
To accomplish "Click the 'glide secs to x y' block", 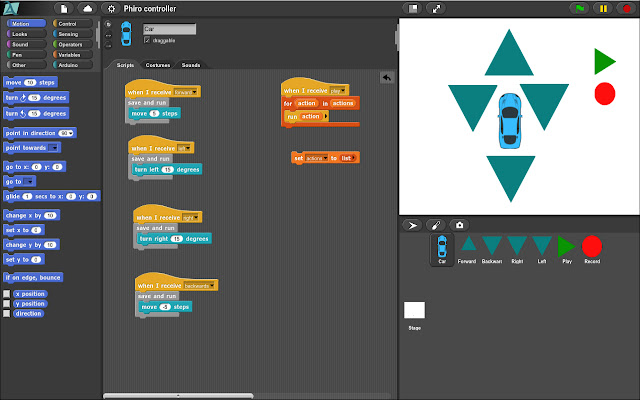I will tap(51, 196).
